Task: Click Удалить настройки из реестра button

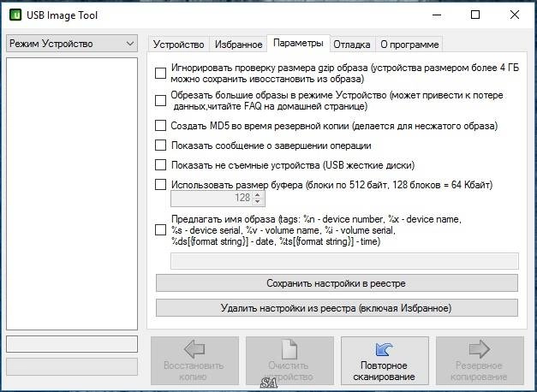Action: click(x=337, y=308)
